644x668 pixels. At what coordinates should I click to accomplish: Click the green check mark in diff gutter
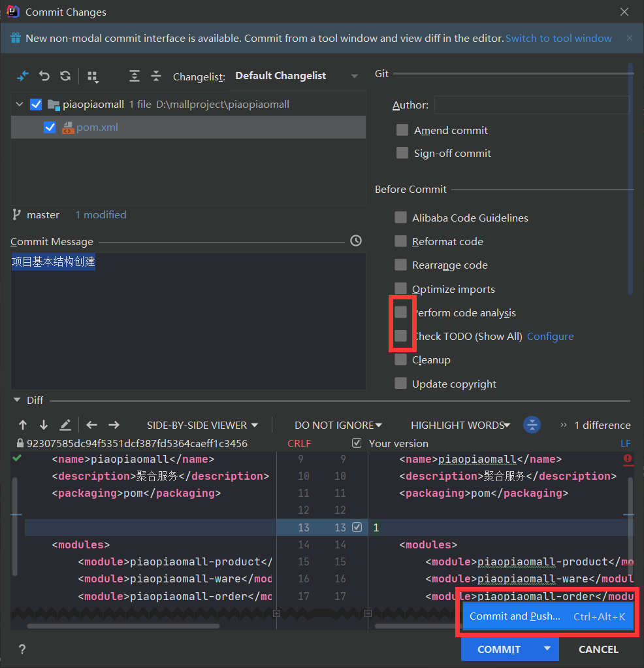click(x=17, y=458)
